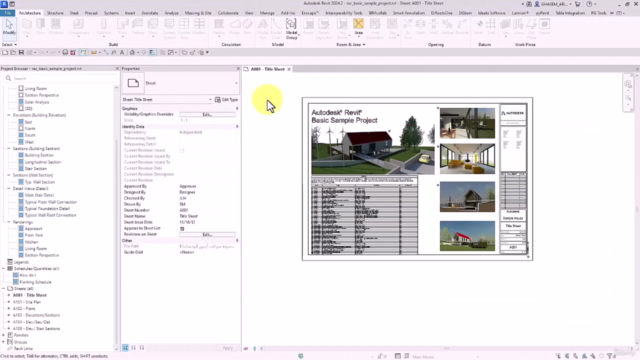Click the Sheet Name value field
Viewport: 640px width, 360px height.
pos(207,216)
